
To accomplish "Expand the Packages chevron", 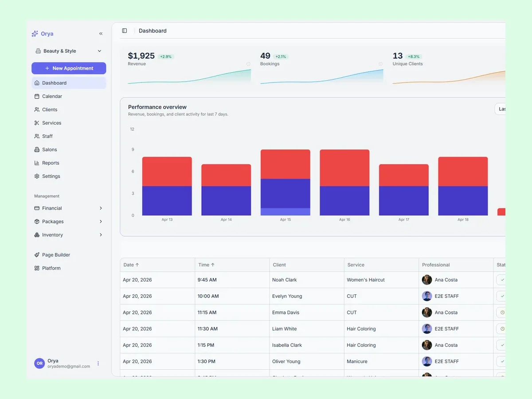I will point(101,221).
